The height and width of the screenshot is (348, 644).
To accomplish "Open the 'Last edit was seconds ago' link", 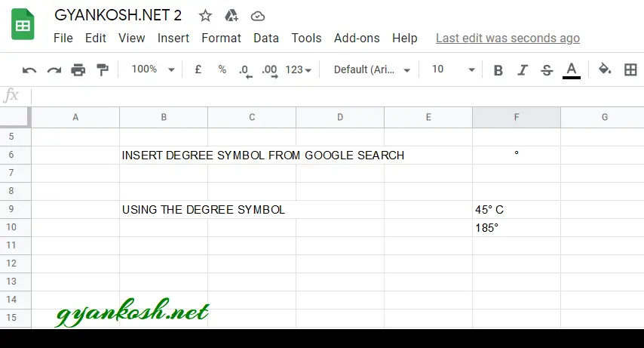I will [508, 38].
